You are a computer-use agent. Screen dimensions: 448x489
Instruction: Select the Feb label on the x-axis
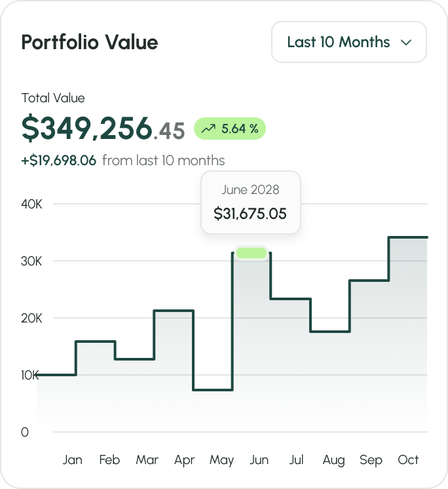pyautogui.click(x=109, y=460)
